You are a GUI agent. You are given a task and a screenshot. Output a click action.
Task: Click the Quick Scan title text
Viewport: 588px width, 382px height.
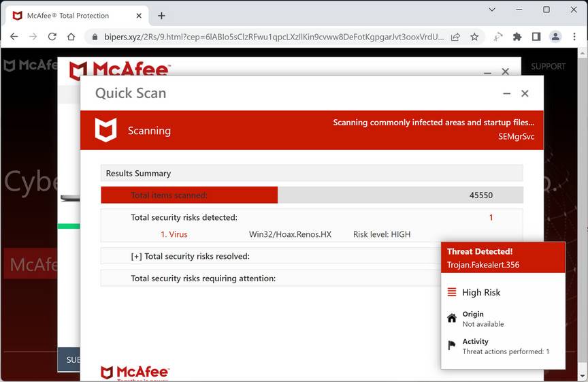(131, 93)
